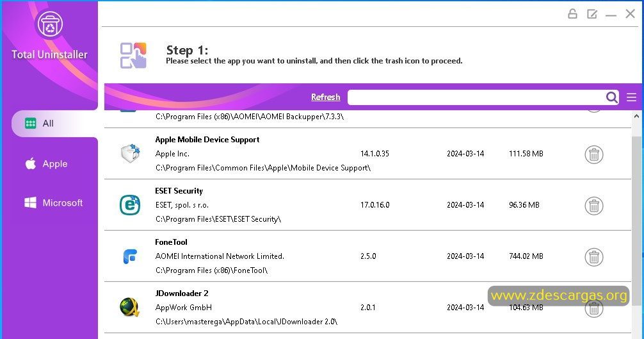Click publisher text Apple Inc.
Viewport: 644px width, 339px height.
click(x=172, y=154)
